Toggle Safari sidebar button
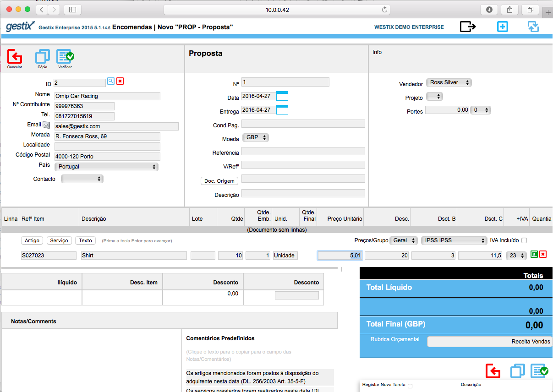Screen dimensions: 553x392 [x=72, y=9]
